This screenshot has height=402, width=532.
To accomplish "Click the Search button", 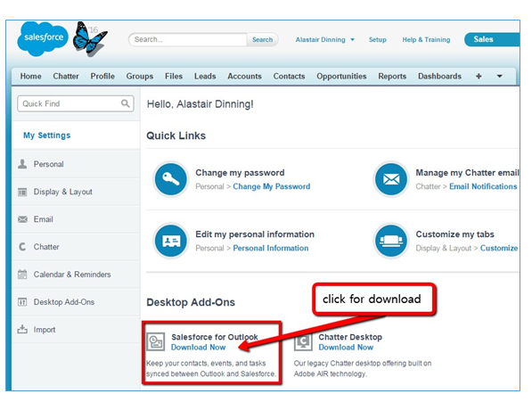I will coord(262,40).
